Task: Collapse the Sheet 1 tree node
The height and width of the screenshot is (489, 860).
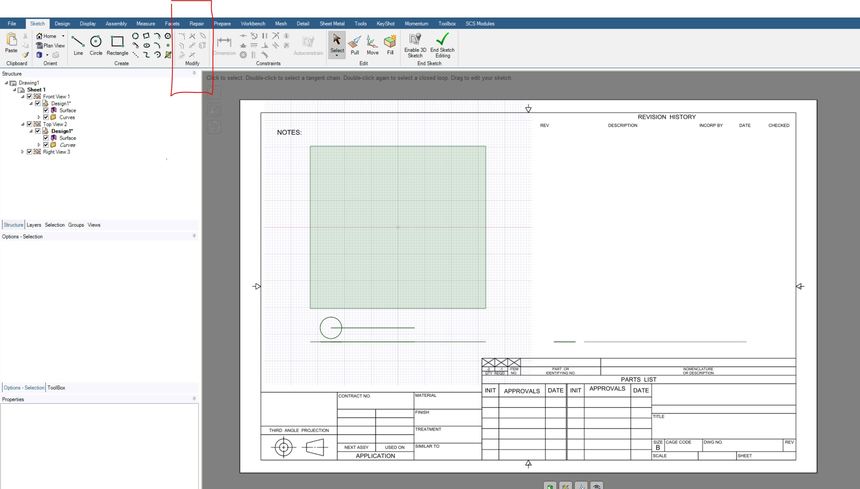Action: click(14, 89)
